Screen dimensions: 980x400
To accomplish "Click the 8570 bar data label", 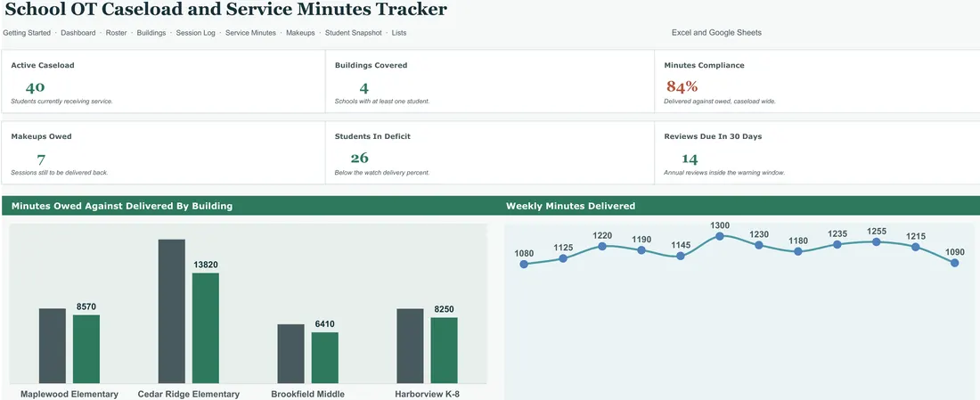I will (86, 306).
